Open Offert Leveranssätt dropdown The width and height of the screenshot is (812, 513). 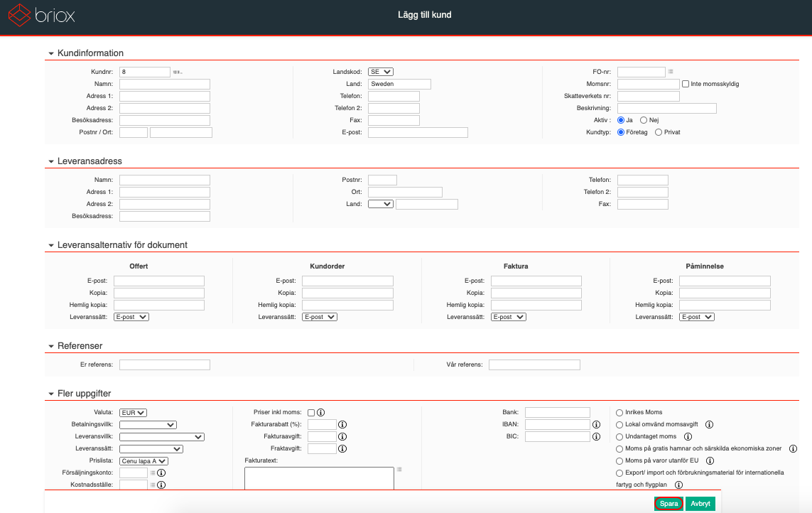point(131,317)
